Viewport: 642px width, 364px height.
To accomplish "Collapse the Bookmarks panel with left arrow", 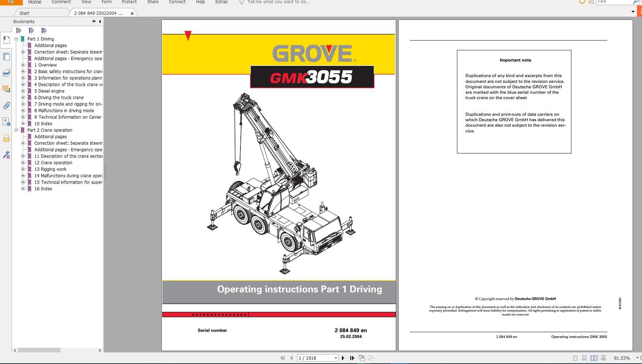I will [100, 22].
